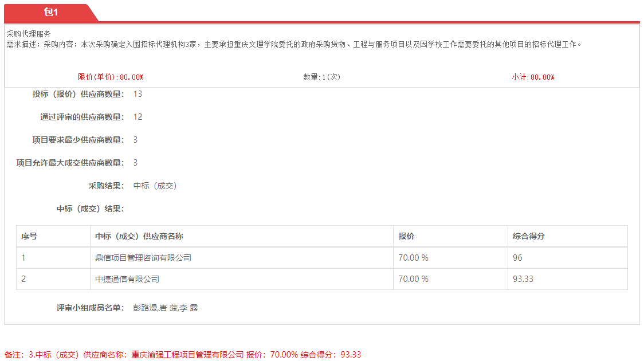644x361 pixels.
Task: Click the 项目允许最大成交供应商数量 label
Action: click(x=70, y=163)
